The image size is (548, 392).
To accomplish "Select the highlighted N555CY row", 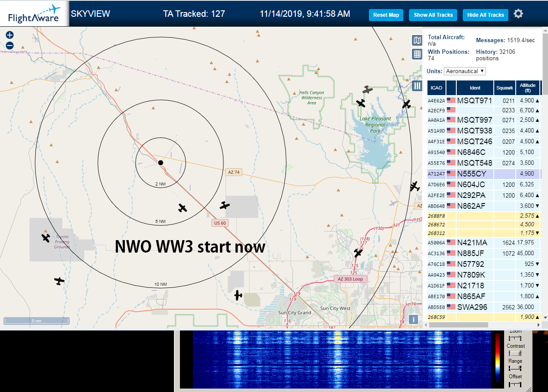I will [x=484, y=173].
